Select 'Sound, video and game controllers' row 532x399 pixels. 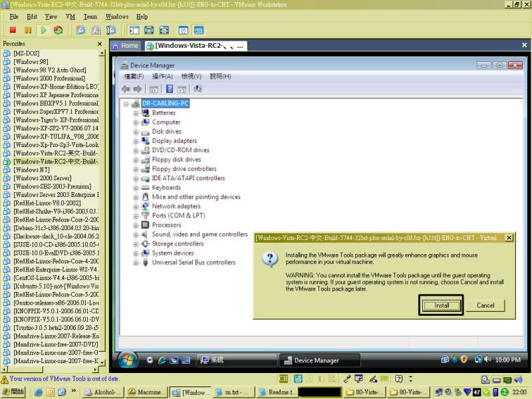point(200,235)
